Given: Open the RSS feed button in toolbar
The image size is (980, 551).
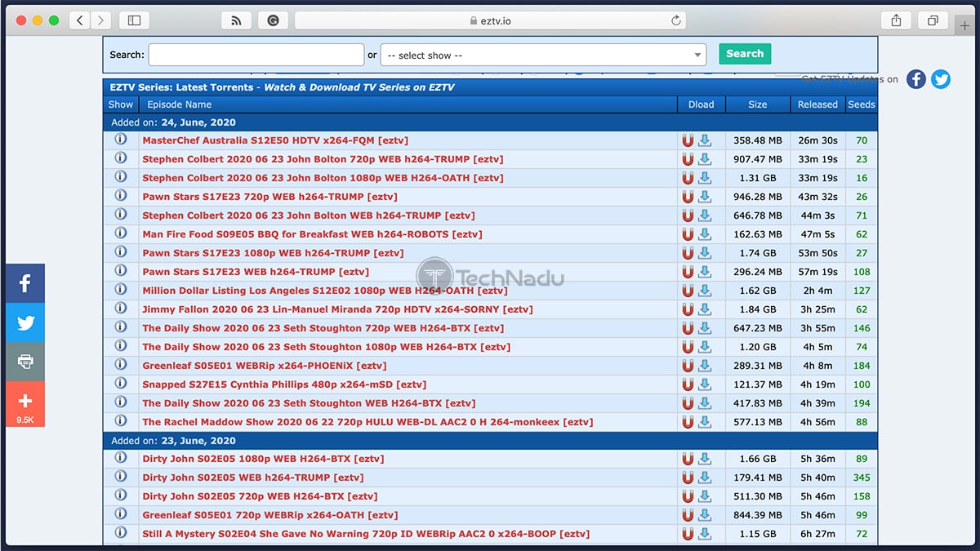Looking at the screenshot, I should (236, 20).
